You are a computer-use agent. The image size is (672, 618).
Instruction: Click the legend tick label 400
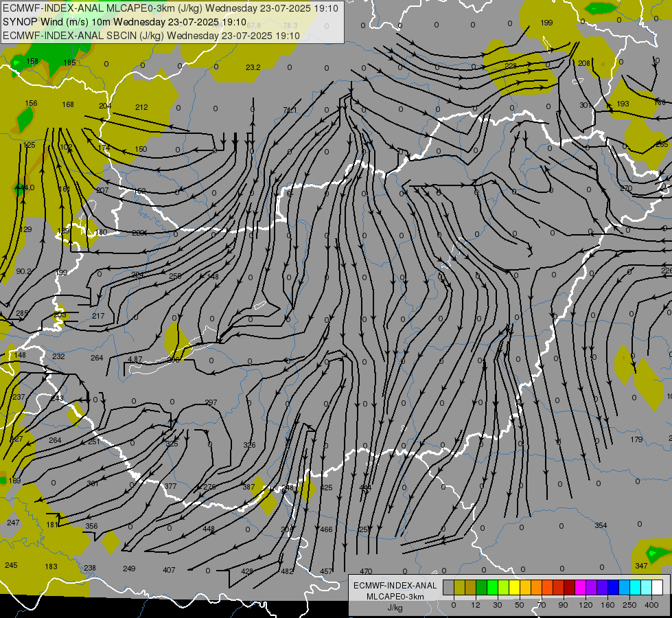(x=651, y=605)
